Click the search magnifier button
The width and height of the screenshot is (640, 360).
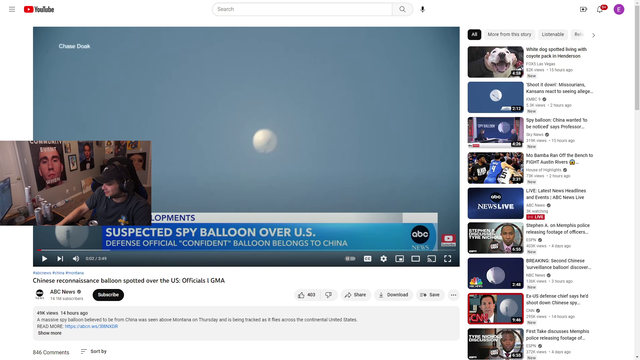click(402, 9)
